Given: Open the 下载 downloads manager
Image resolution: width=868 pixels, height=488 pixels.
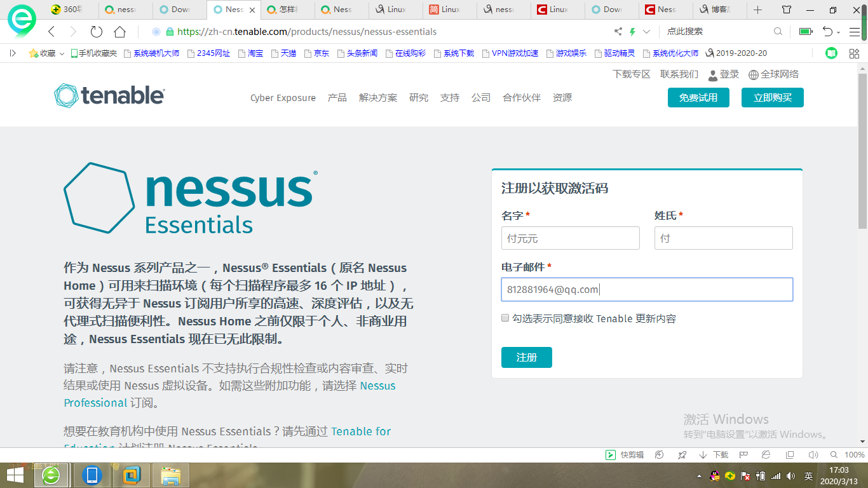Looking at the screenshot, I should click(714, 455).
